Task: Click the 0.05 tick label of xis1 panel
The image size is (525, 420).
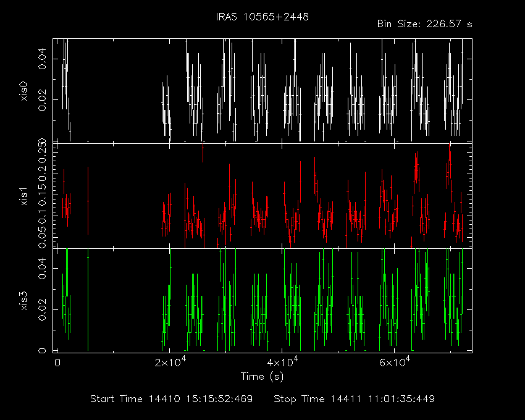Action: [42, 237]
